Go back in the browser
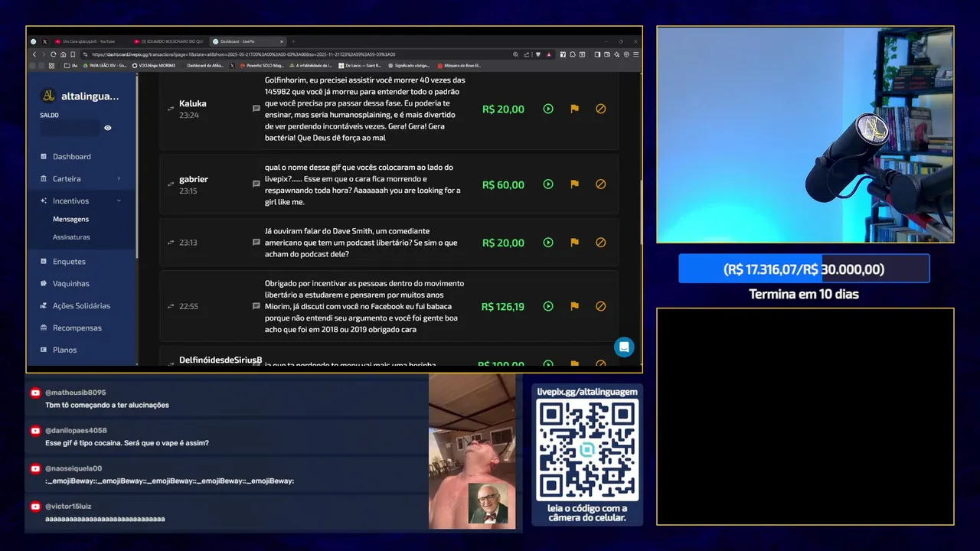The image size is (980, 551). coord(34,54)
